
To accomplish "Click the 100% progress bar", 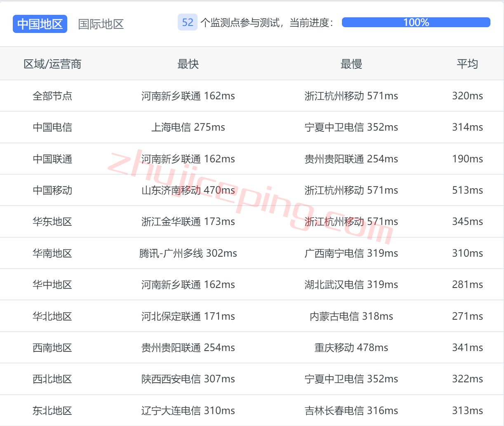I will pos(416,22).
